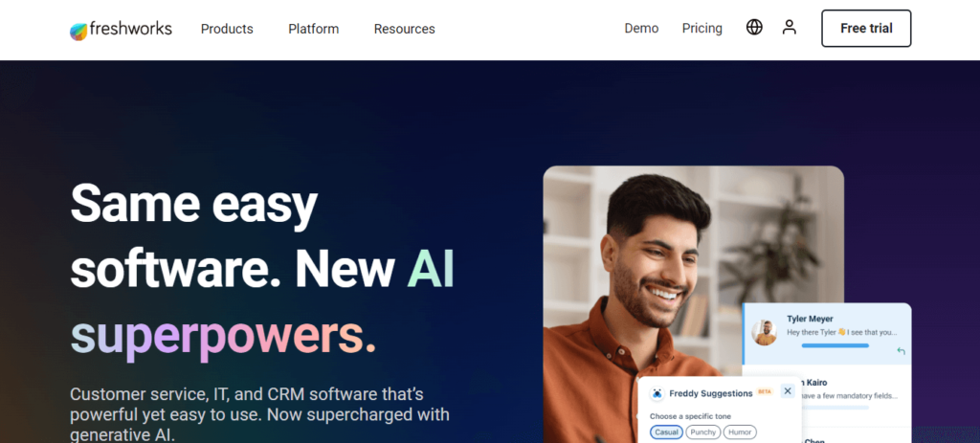Close the Freddy Suggestions panel

click(x=788, y=391)
